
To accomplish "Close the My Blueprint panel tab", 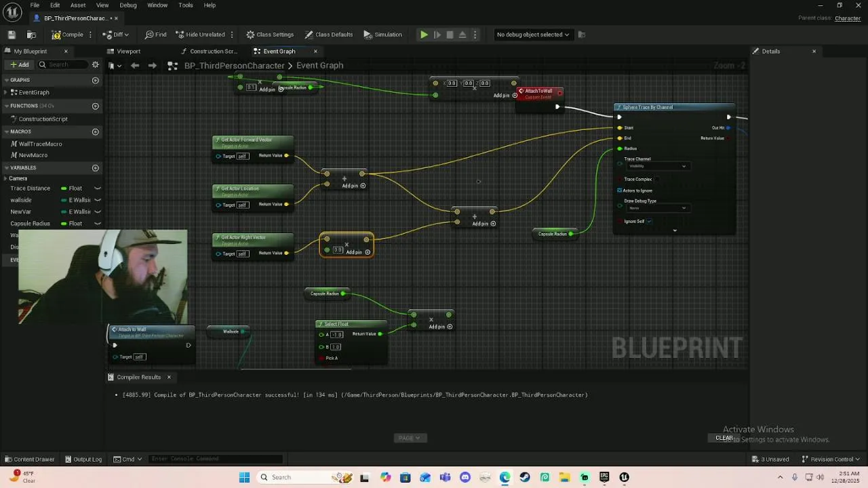I will (x=66, y=52).
